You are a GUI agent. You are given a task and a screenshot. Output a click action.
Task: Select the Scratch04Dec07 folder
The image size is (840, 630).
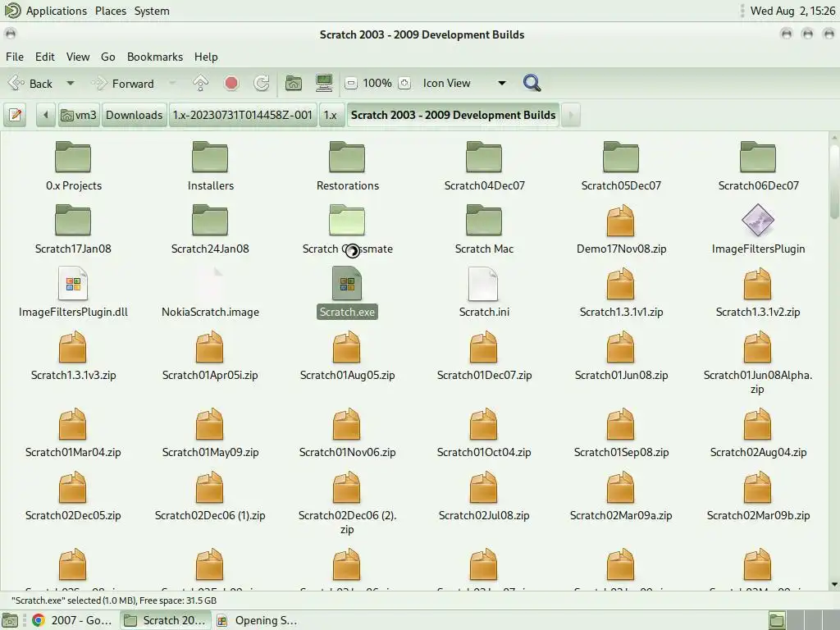[x=484, y=167]
